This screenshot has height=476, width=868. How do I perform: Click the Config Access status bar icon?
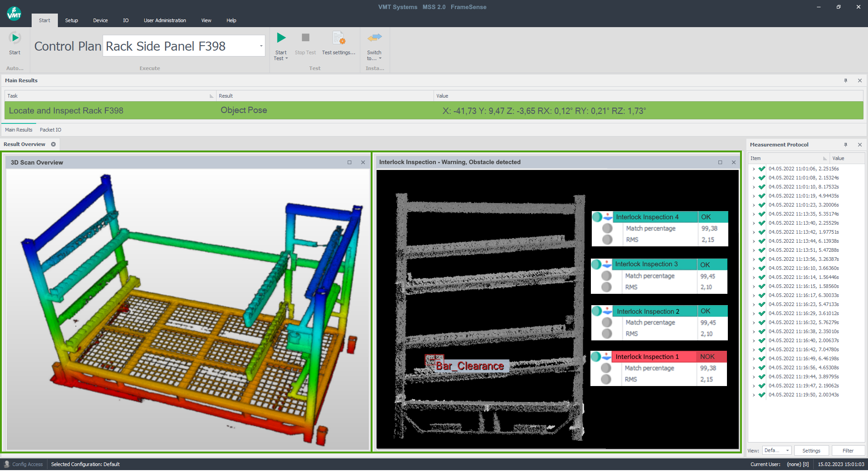pos(7,464)
